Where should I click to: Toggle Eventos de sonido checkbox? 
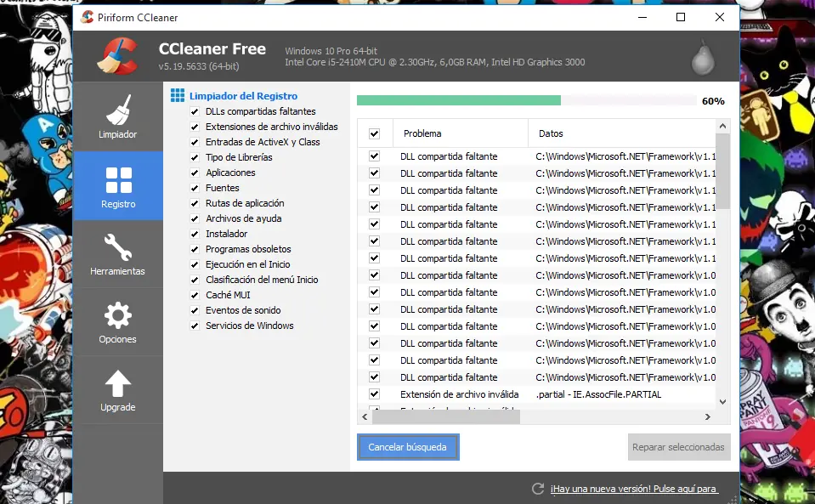pos(195,310)
